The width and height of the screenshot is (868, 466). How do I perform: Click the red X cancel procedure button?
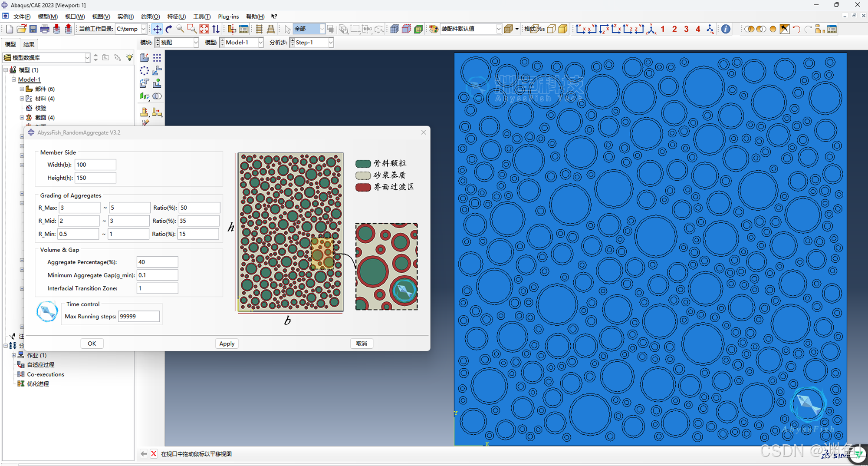(154, 454)
